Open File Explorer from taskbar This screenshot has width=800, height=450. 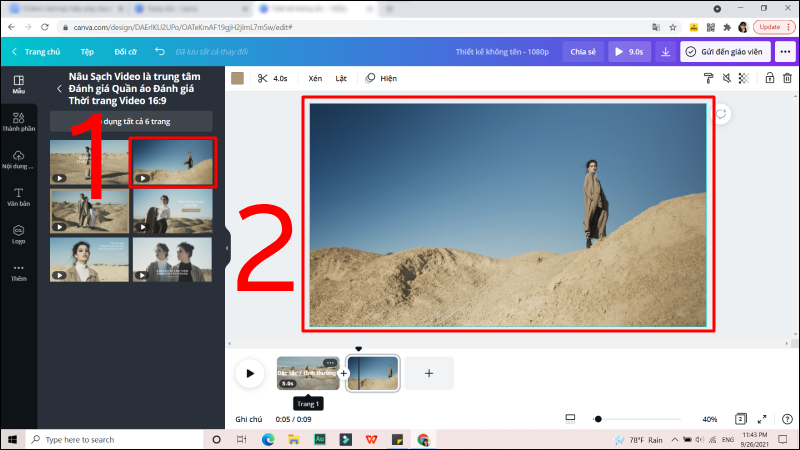point(293,439)
